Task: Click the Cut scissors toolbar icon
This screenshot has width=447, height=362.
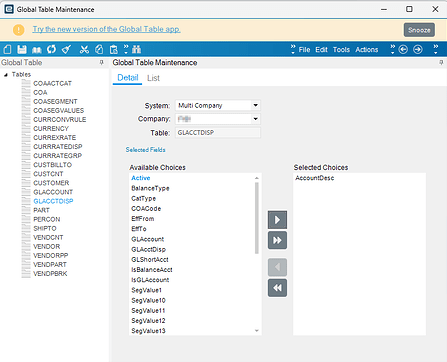Action: click(84, 50)
